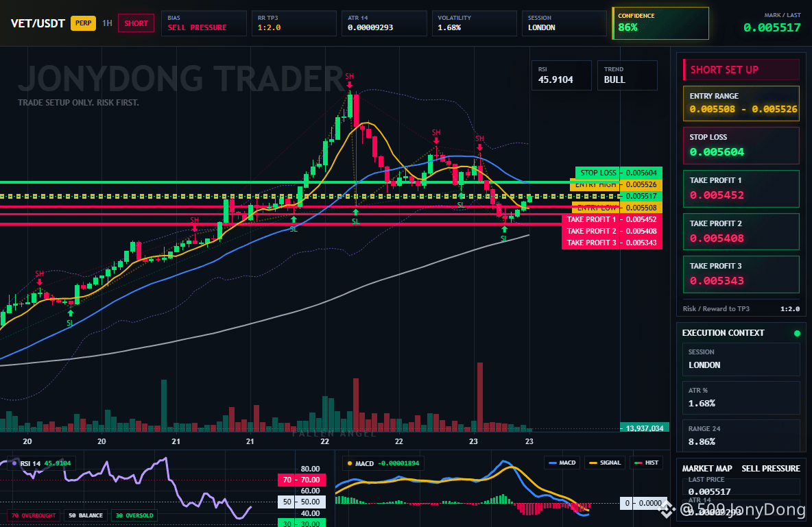Select the 50 Balance legend chip
The image size is (812, 527).
86,515
